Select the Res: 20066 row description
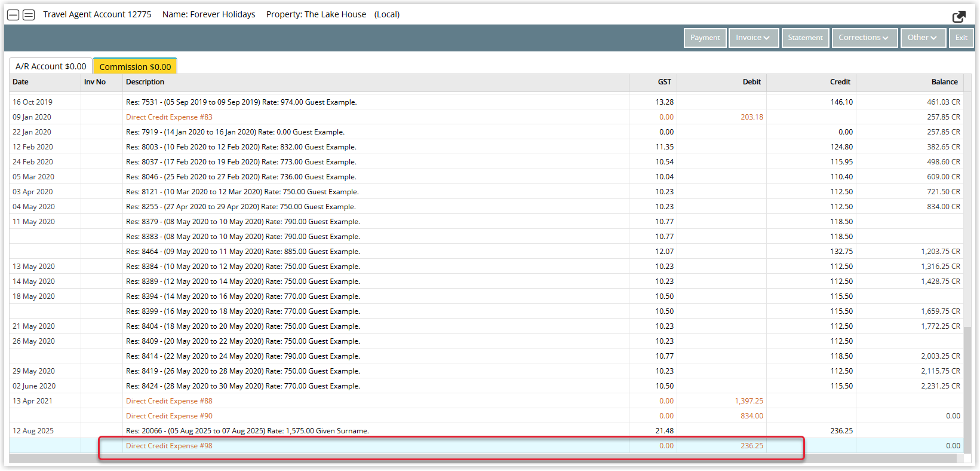The height and width of the screenshot is (471, 980). [247, 431]
